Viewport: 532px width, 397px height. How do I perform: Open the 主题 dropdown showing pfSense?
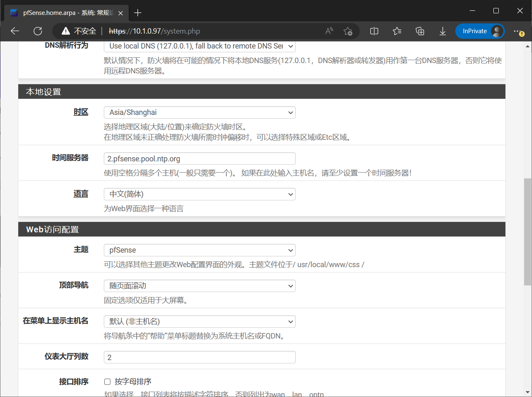pyautogui.click(x=199, y=250)
